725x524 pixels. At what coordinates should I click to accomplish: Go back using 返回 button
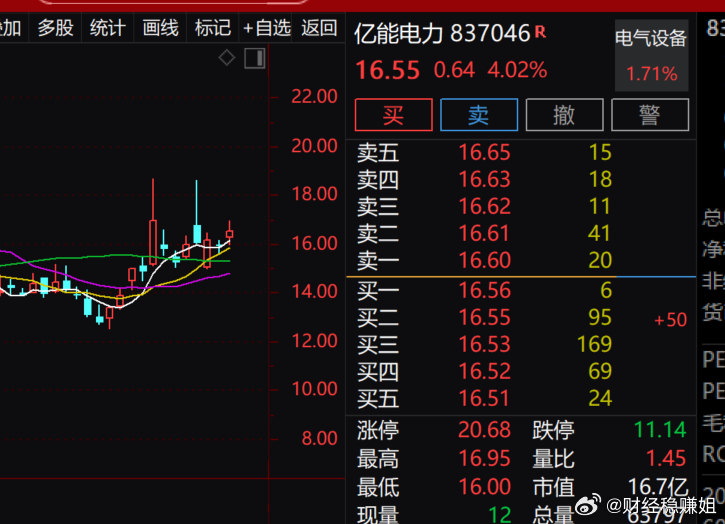319,28
